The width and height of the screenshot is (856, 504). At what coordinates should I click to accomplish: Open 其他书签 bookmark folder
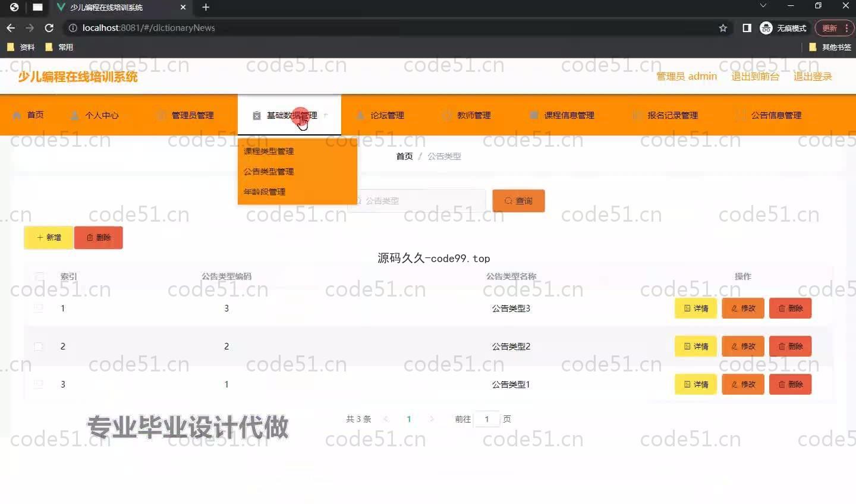[830, 47]
